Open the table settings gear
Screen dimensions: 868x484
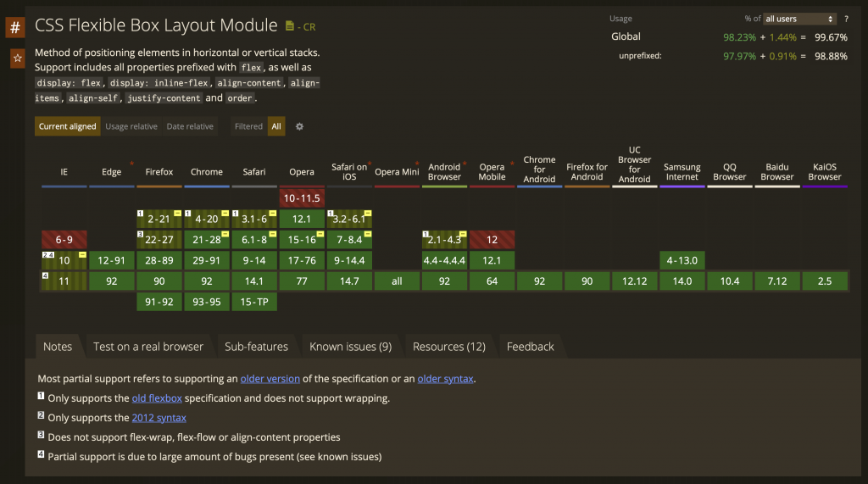299,126
